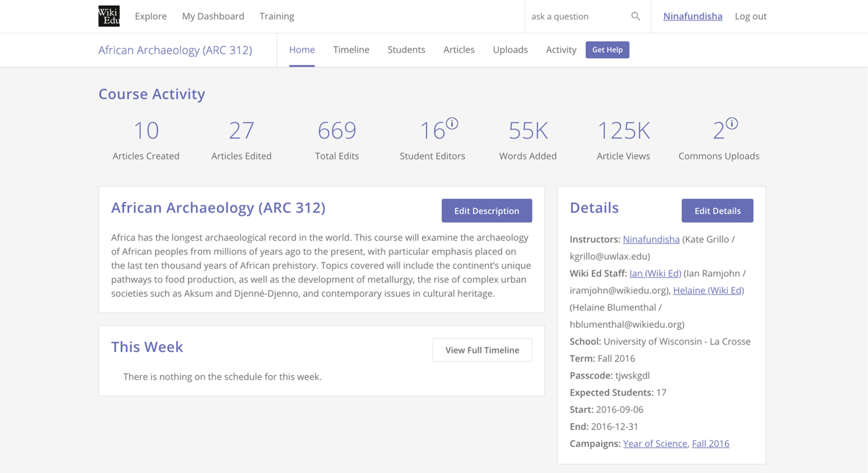
Task: Open the Year of Science campaign link
Action: click(655, 443)
